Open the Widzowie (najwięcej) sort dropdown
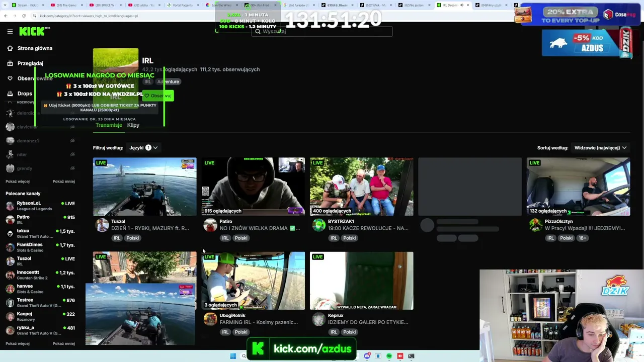 click(600, 148)
